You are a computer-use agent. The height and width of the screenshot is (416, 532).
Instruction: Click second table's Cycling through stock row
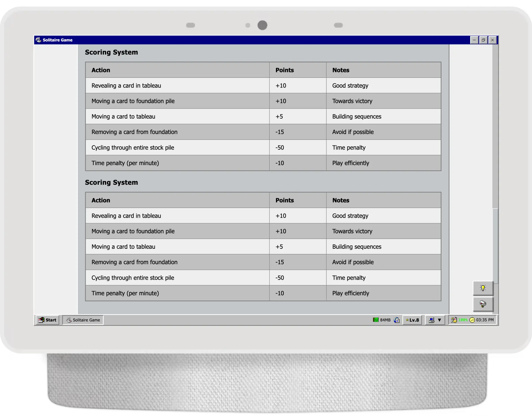coord(133,278)
